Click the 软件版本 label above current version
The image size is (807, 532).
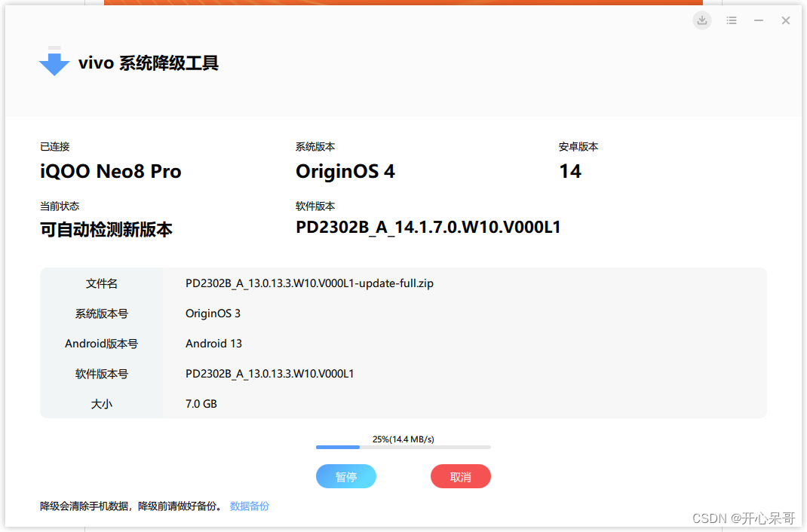click(315, 206)
